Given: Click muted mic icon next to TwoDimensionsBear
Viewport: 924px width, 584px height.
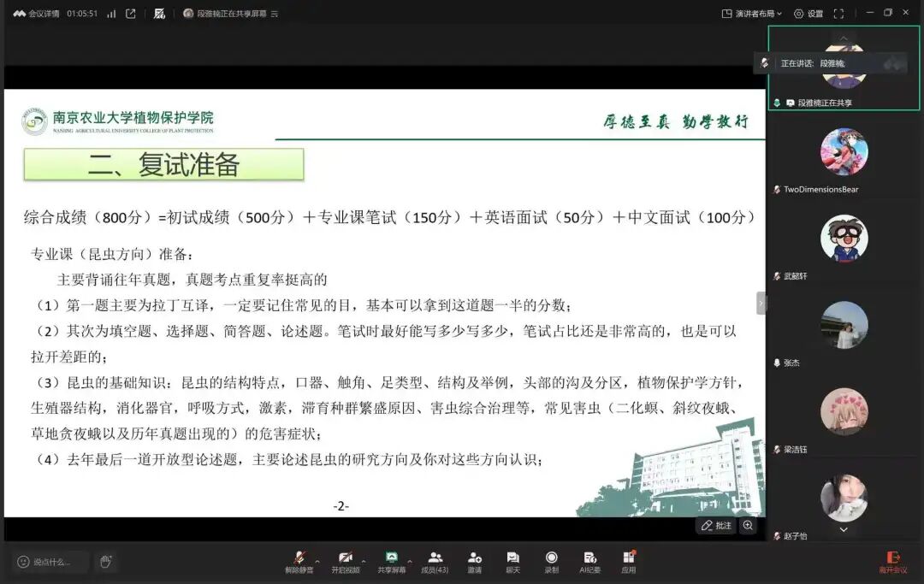Looking at the screenshot, I should coord(777,190).
